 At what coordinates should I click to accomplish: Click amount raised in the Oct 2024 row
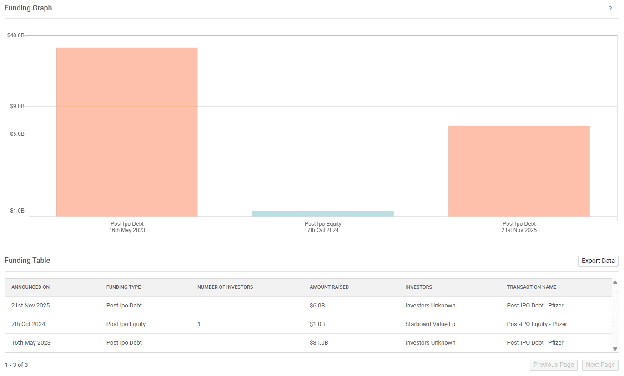(x=317, y=324)
